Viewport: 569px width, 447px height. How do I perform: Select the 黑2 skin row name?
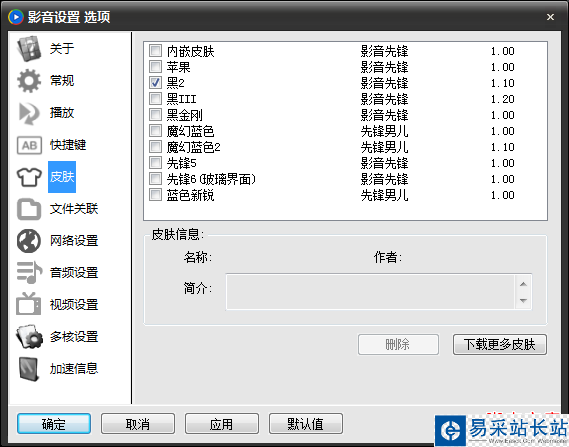pos(176,83)
